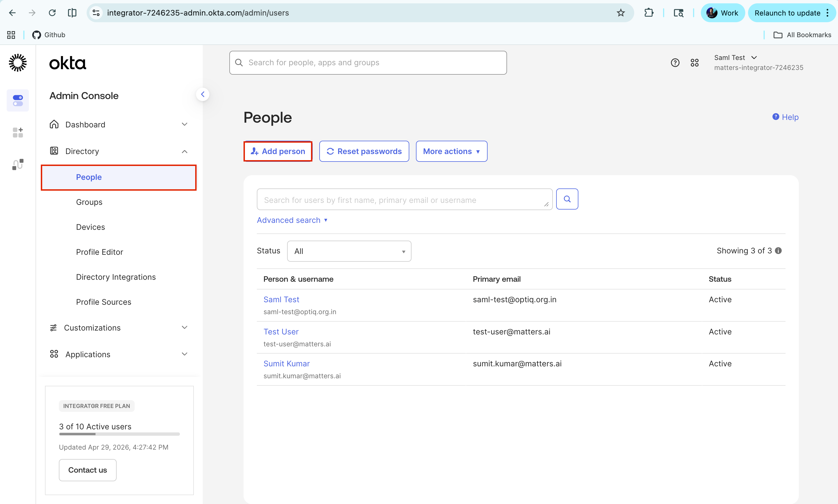838x504 pixels.
Task: Open Profile Sources in the sidebar
Action: 104,302
